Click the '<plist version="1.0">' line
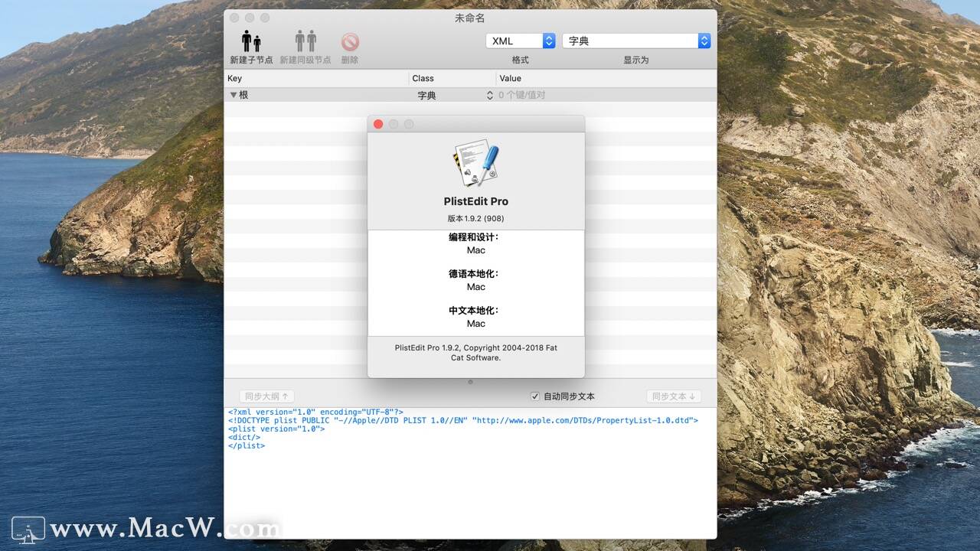 (x=276, y=429)
